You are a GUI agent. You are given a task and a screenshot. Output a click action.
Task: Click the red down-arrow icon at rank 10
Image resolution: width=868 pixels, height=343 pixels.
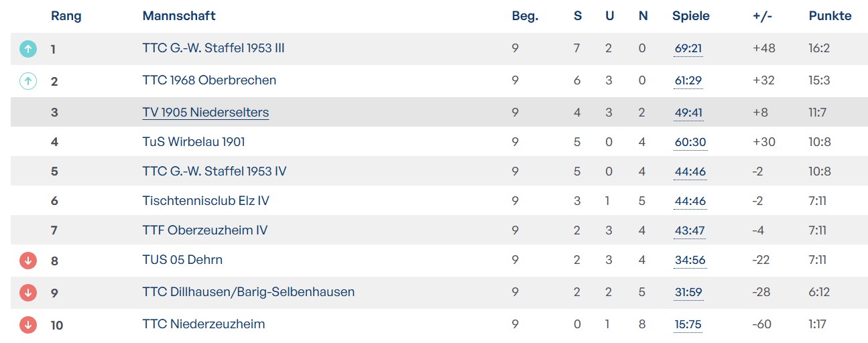click(27, 325)
